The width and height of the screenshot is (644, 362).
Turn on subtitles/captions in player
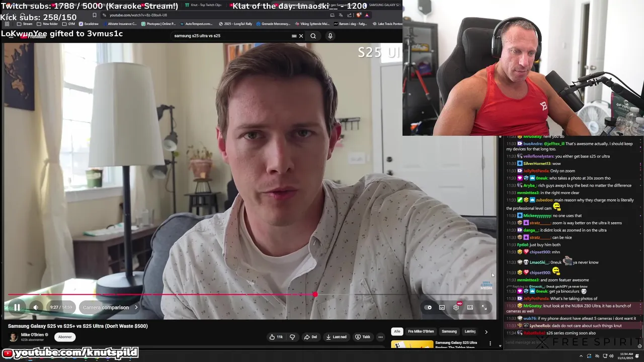click(442, 307)
